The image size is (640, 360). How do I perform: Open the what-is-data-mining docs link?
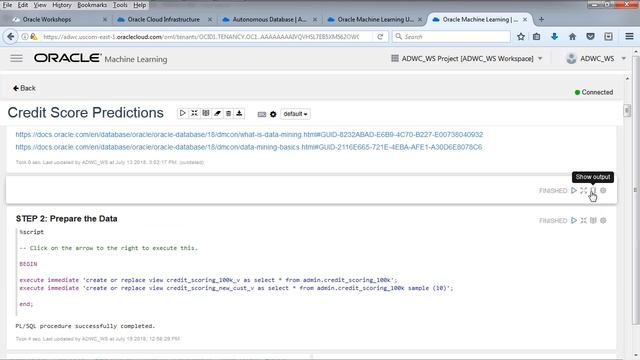pyautogui.click(x=249, y=135)
